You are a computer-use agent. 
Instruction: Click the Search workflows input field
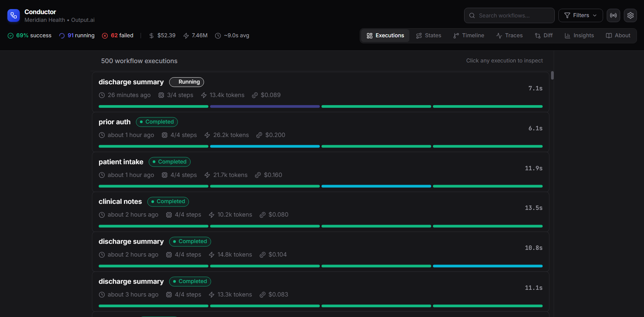tap(509, 15)
